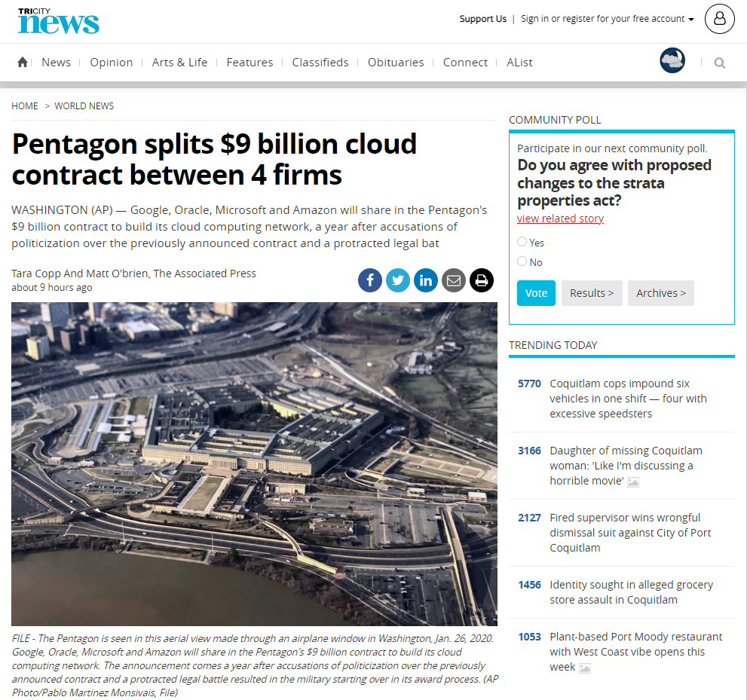Click the article summary starting WASHINGTON (AP)
This screenshot has width=747, height=700.
click(250, 227)
